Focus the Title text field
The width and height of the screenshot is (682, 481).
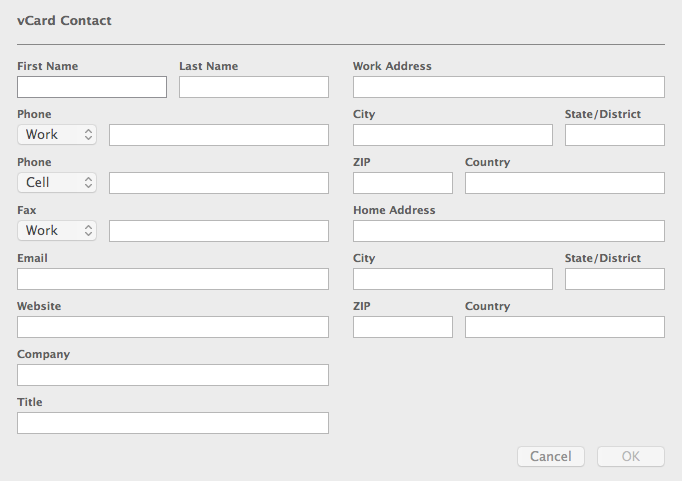[x=173, y=423]
